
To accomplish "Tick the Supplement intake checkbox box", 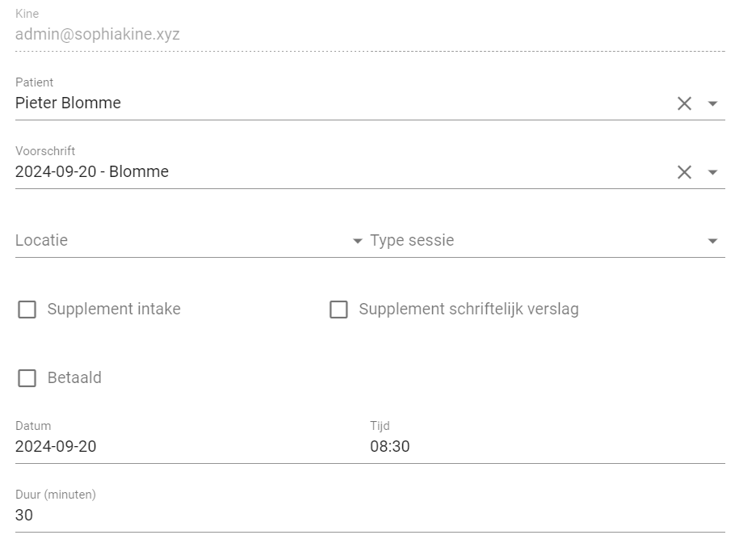I will click(27, 310).
